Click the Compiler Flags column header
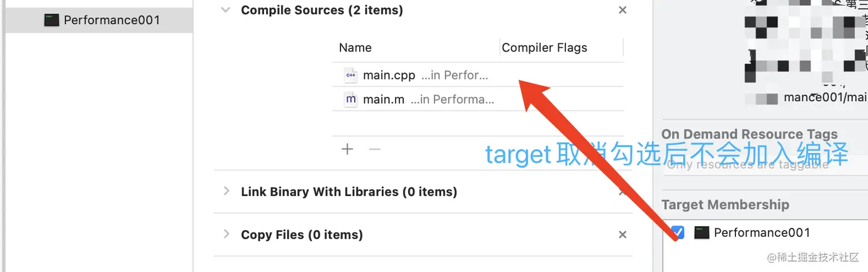Screen dimensions: 868x272 (544, 48)
